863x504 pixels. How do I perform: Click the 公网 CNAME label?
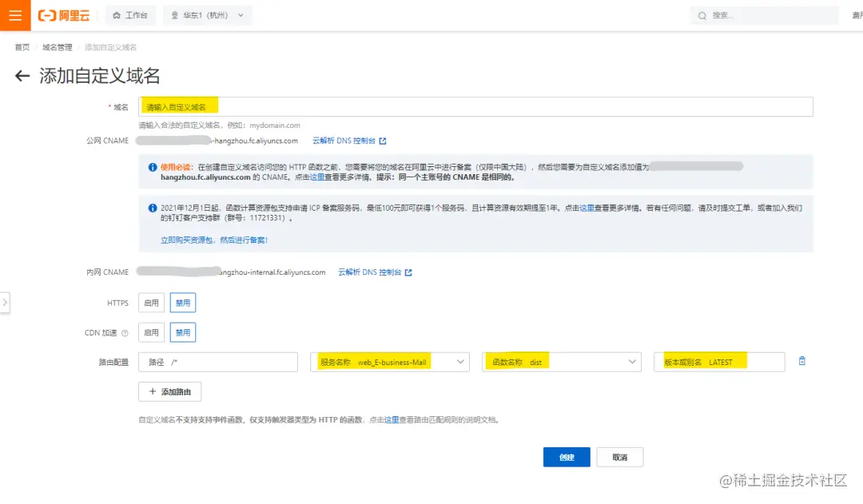pos(107,141)
